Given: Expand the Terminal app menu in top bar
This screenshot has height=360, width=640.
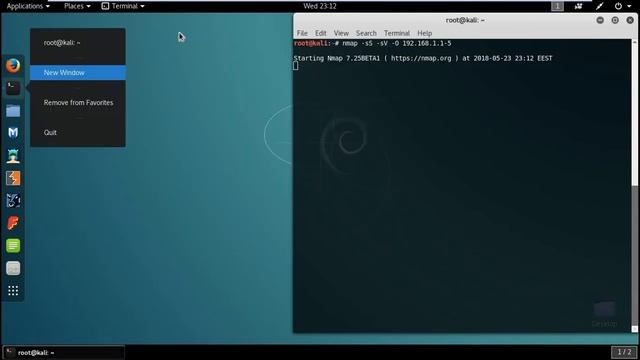Looking at the screenshot, I should [x=123, y=6].
